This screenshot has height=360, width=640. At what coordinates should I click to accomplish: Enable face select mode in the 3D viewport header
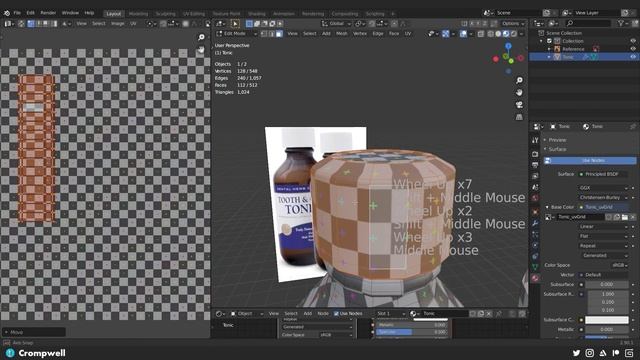pyautogui.click(x=279, y=34)
